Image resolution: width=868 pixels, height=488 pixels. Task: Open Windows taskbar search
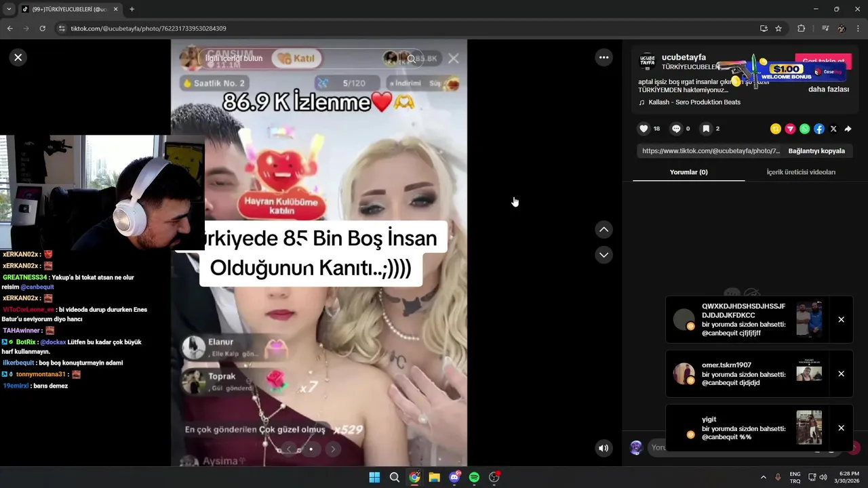(394, 477)
